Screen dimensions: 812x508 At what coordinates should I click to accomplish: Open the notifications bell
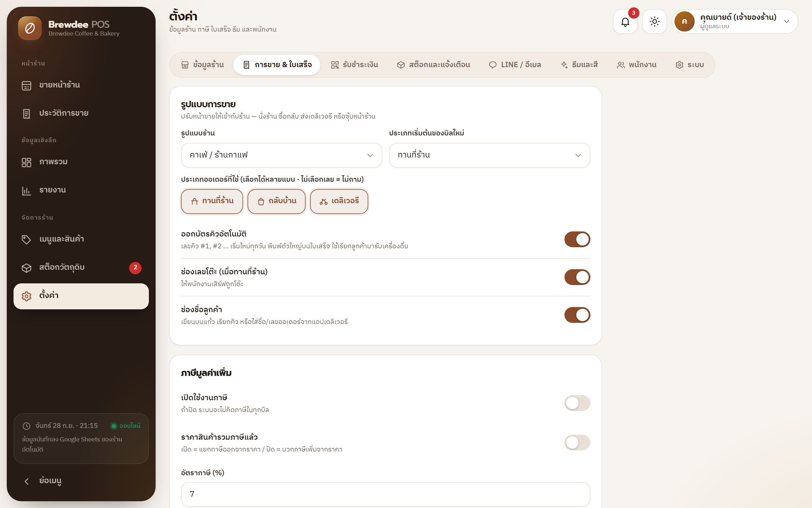tap(625, 22)
